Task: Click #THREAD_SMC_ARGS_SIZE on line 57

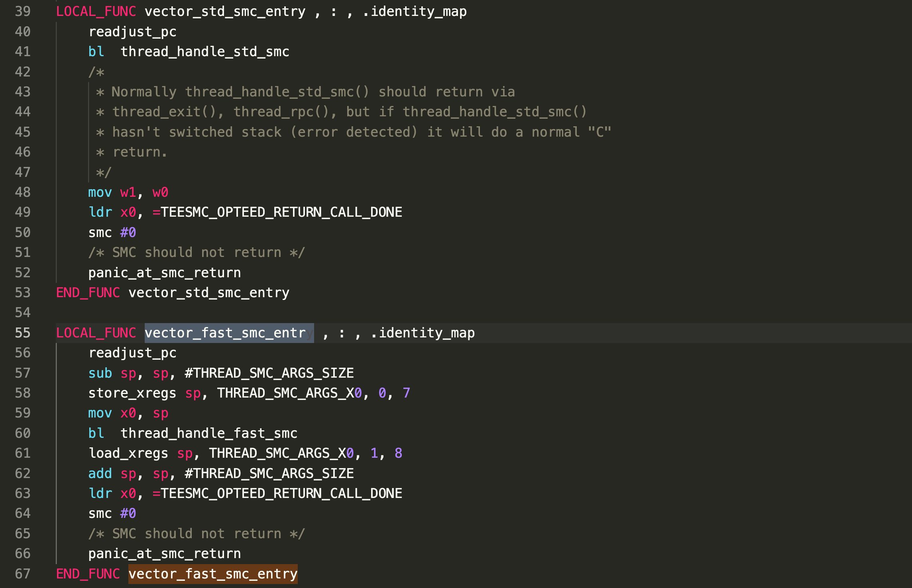Action: [x=269, y=373]
